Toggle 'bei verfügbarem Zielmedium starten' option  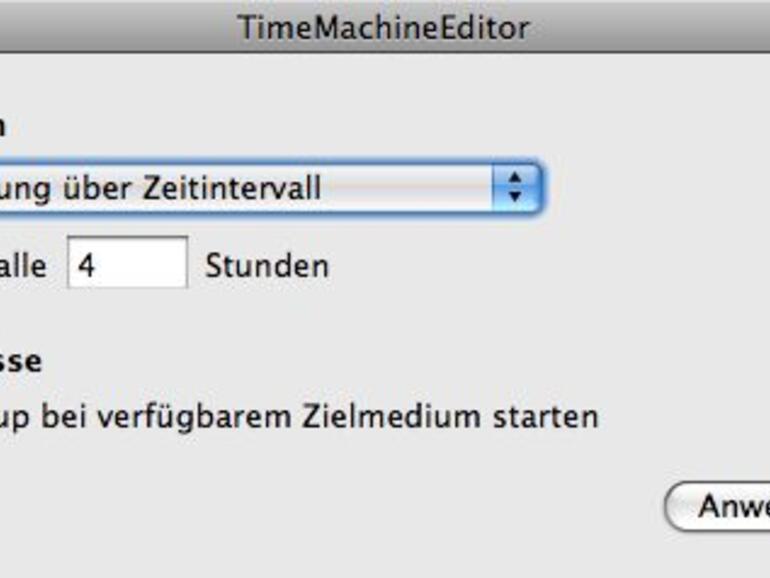300,416
